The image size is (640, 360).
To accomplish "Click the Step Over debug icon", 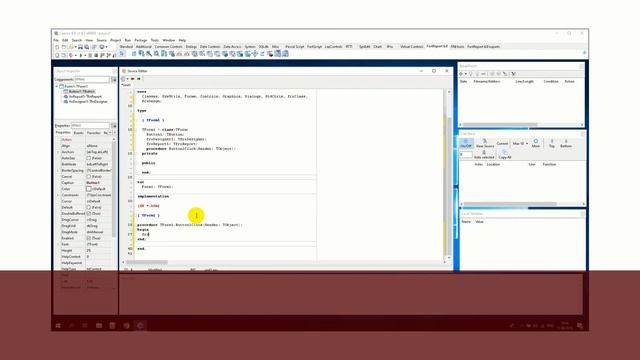I will (x=108, y=55).
